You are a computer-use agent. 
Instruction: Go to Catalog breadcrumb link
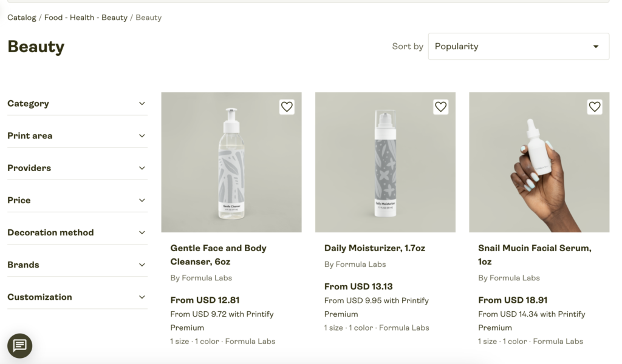coord(21,18)
